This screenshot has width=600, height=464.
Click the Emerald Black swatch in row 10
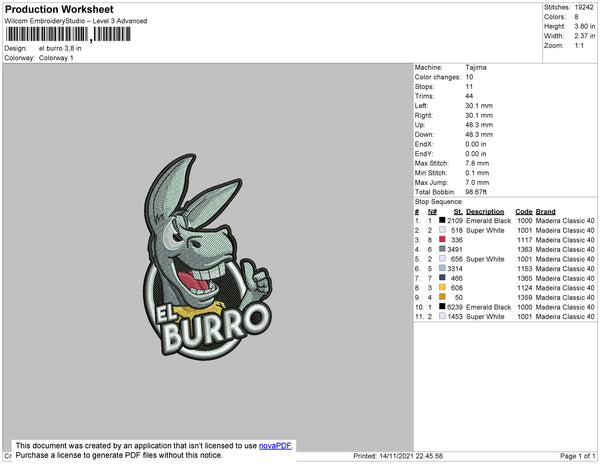click(x=442, y=306)
